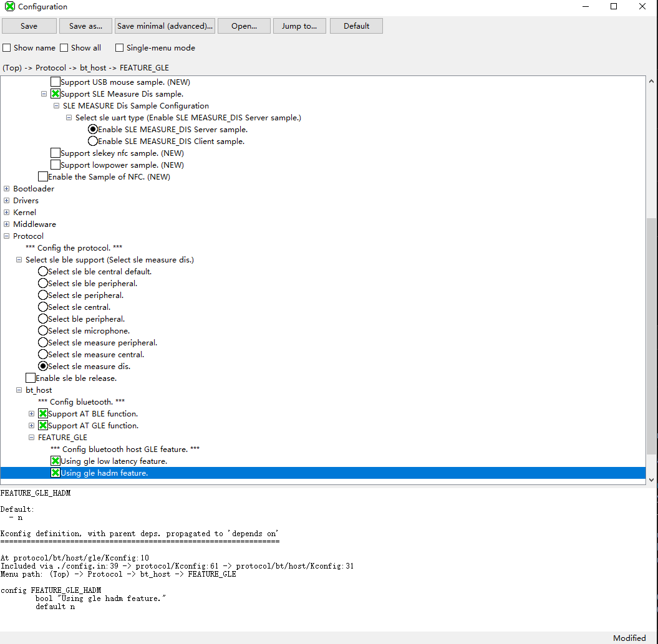Check Enable sle ble release option
658x644 pixels.
(31, 378)
